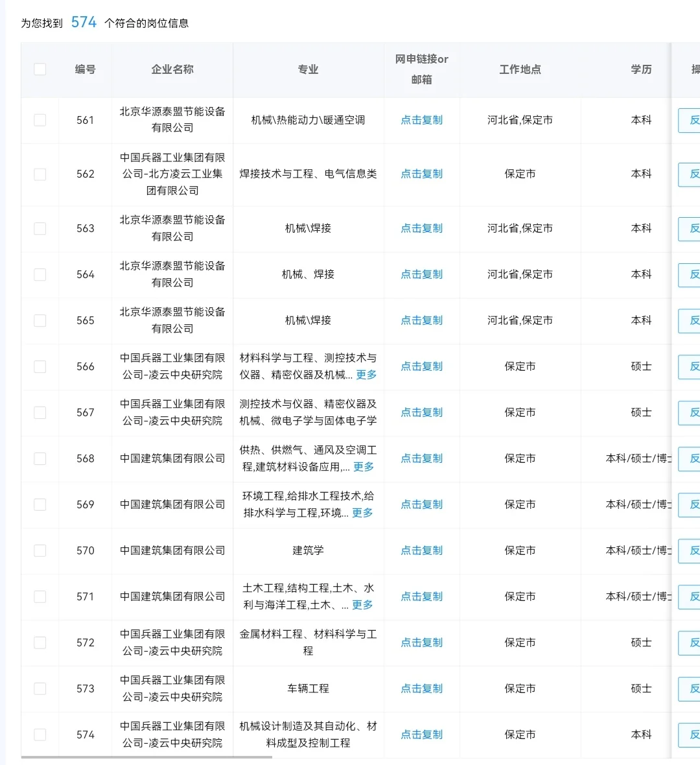Click the number cell 573
This screenshot has height=765, width=700.
pyautogui.click(x=86, y=689)
